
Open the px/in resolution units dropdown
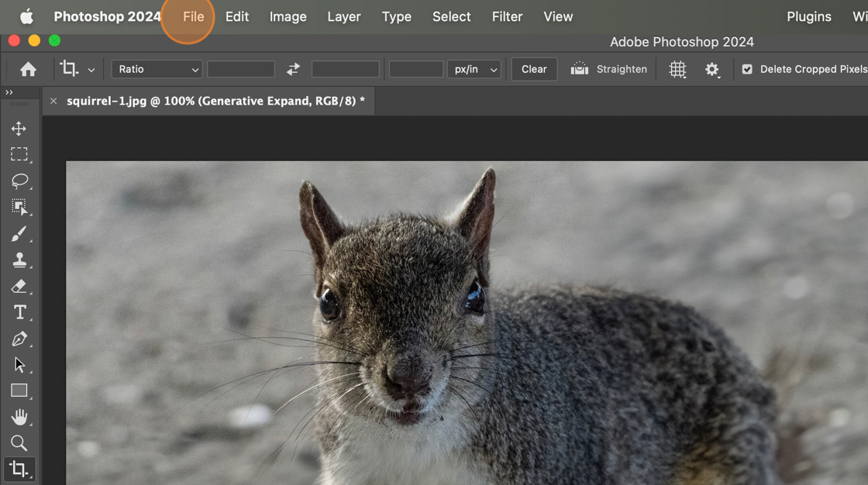(x=474, y=69)
